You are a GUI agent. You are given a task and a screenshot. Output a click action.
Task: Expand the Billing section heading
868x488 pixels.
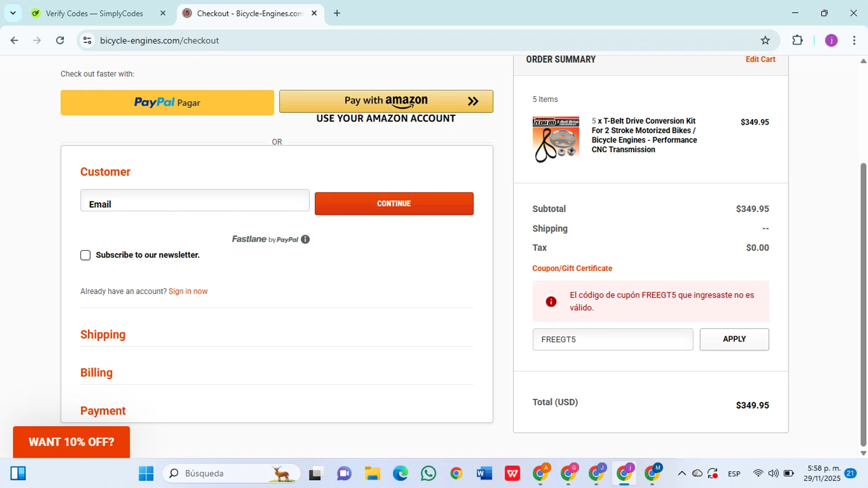coord(97,373)
